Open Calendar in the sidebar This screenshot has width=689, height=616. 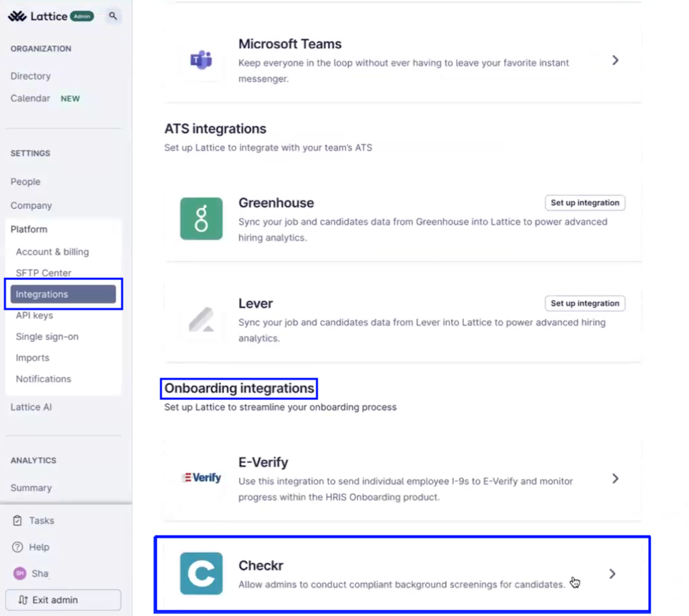(x=30, y=98)
